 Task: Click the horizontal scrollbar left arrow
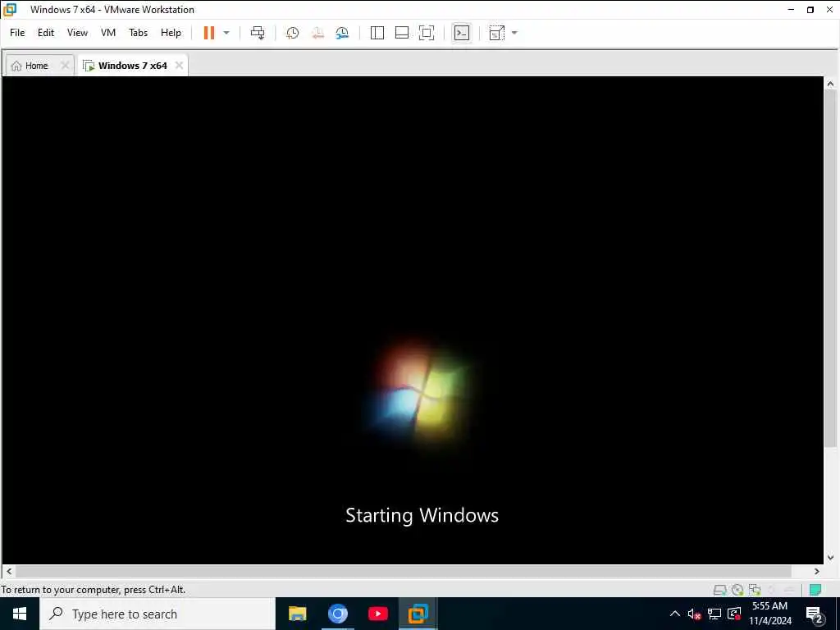pyautogui.click(x=9, y=571)
